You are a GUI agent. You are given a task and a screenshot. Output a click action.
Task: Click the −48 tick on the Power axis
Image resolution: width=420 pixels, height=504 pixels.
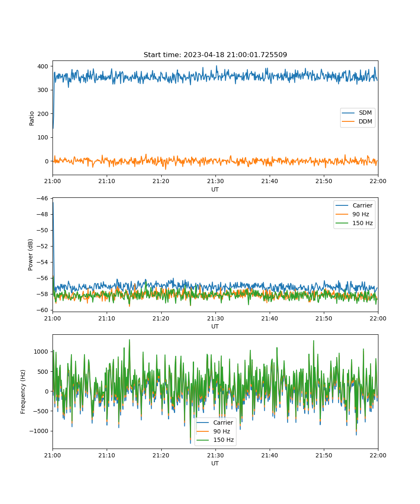click(x=44, y=214)
